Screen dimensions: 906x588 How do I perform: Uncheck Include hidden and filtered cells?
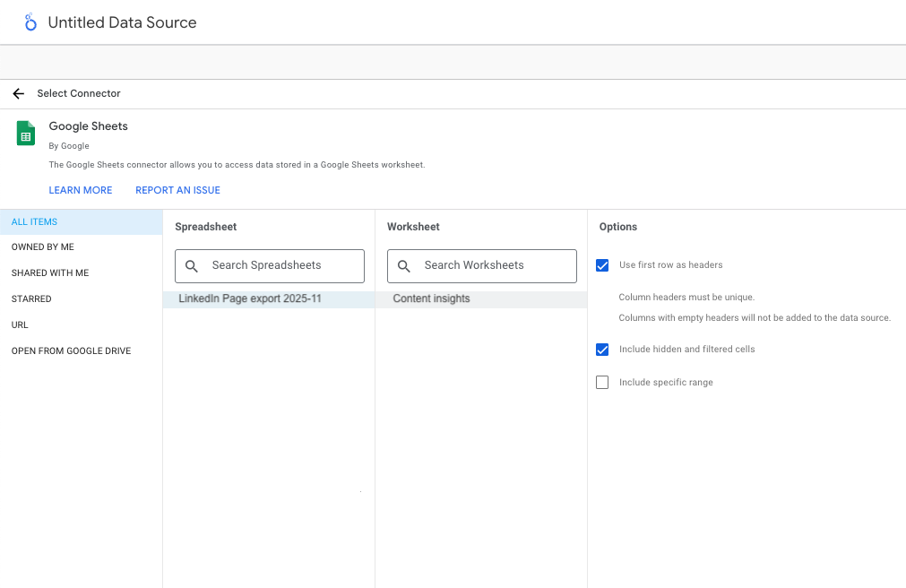[601, 350]
